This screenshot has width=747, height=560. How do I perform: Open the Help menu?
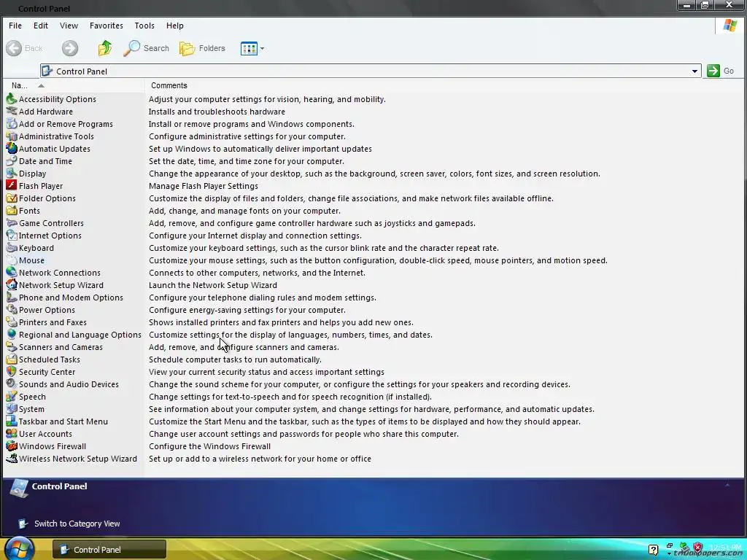(x=175, y=26)
